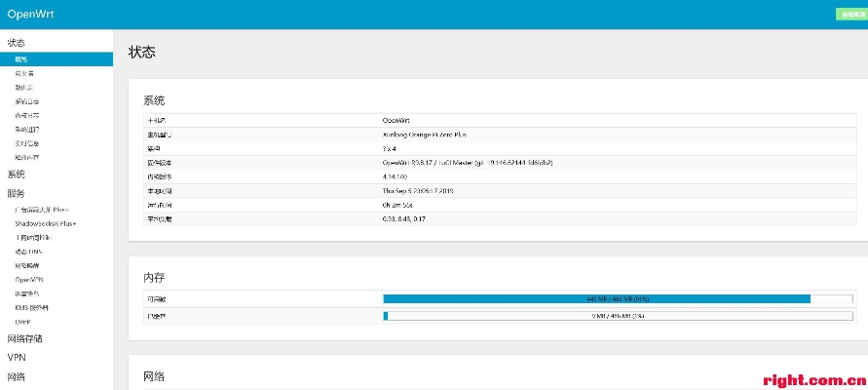
Task: Open the UPnP service page
Action: [x=22, y=321]
